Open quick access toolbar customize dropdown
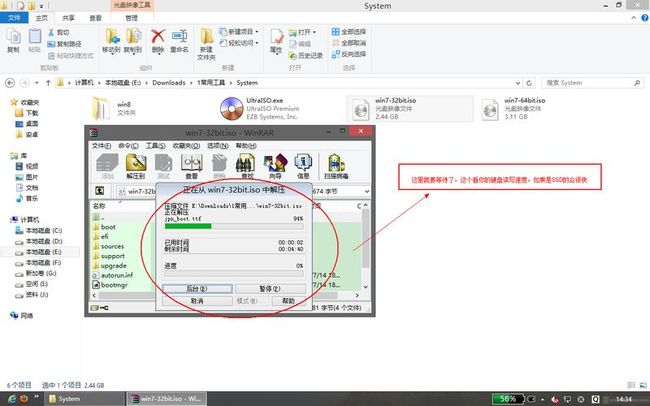The width and height of the screenshot is (650, 406). click(x=41, y=6)
